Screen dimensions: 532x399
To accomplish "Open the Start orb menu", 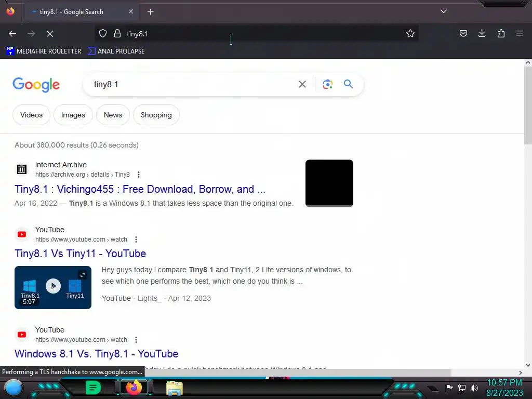I will click(13, 388).
